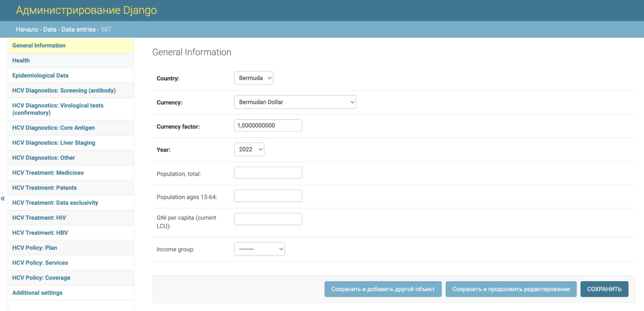Open Data entries breadcrumb link

point(79,29)
